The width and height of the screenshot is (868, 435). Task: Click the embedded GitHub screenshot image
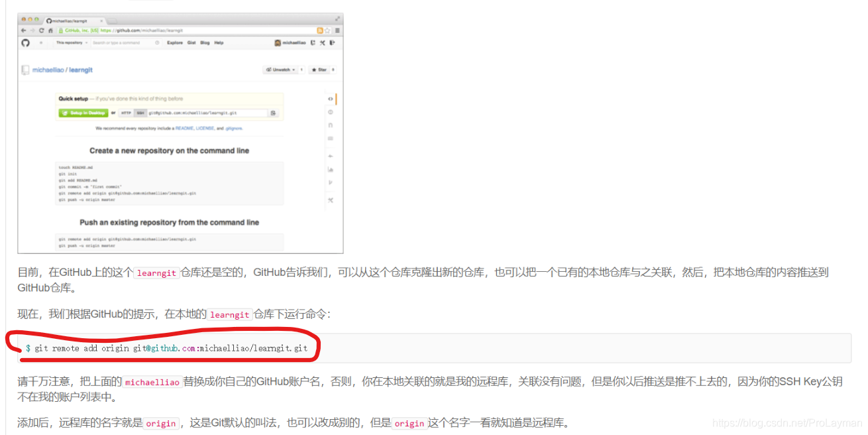180,133
